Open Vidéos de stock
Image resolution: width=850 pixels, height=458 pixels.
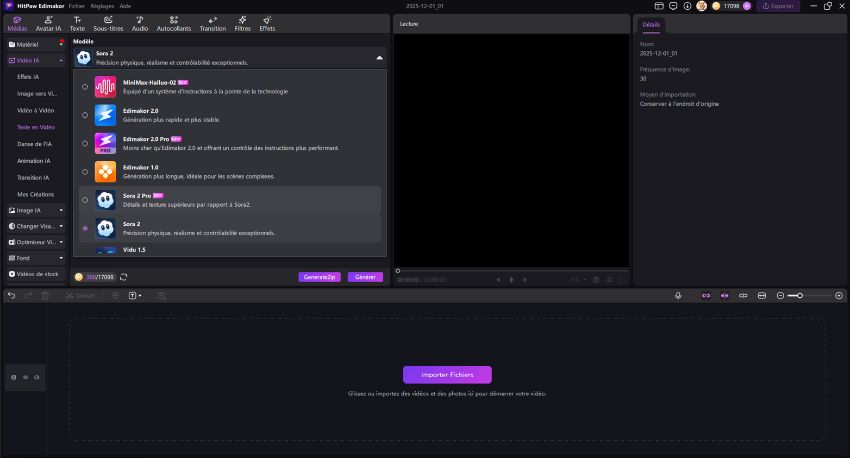pos(36,274)
